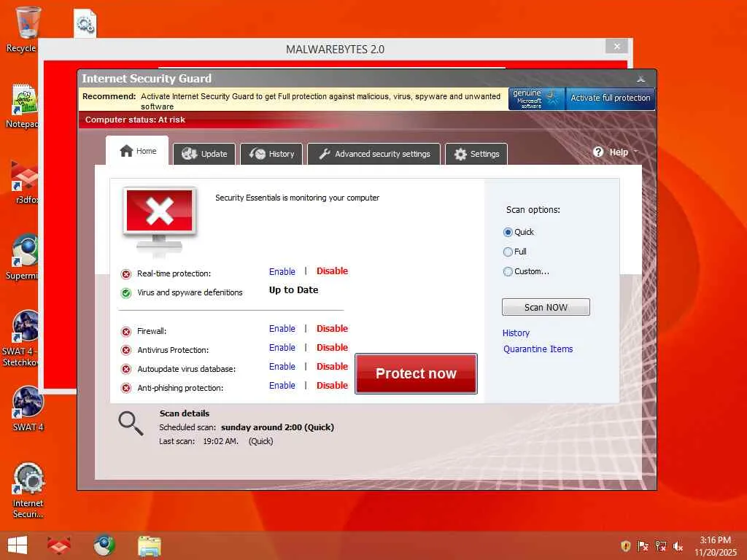Open the SWAT 4 desktop shortcut
The height and width of the screenshot is (560, 747).
(28, 408)
